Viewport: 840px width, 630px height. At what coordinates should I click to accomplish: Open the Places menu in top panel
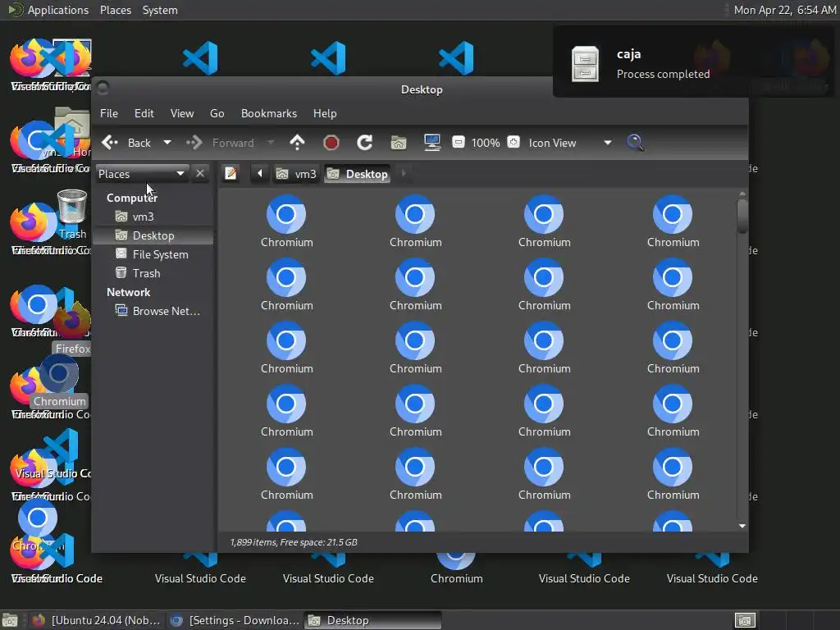pos(116,10)
